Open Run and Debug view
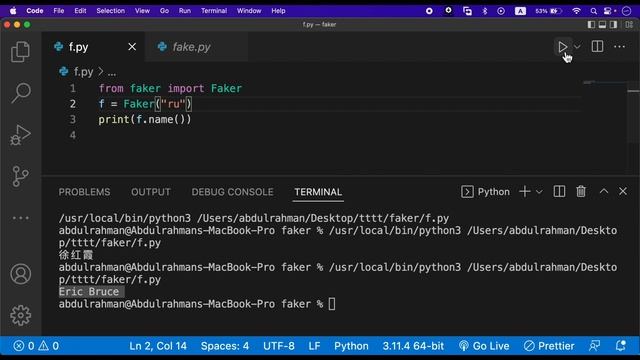 pos(20,135)
